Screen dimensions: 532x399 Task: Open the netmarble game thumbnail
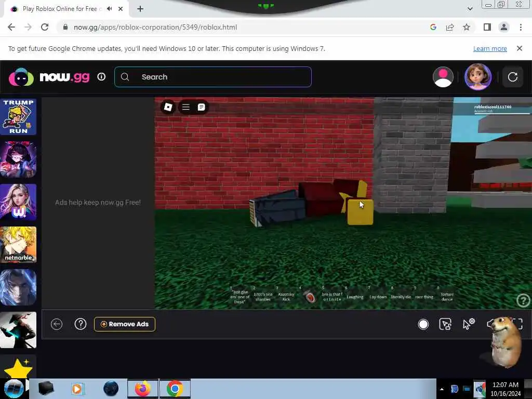[18, 244]
